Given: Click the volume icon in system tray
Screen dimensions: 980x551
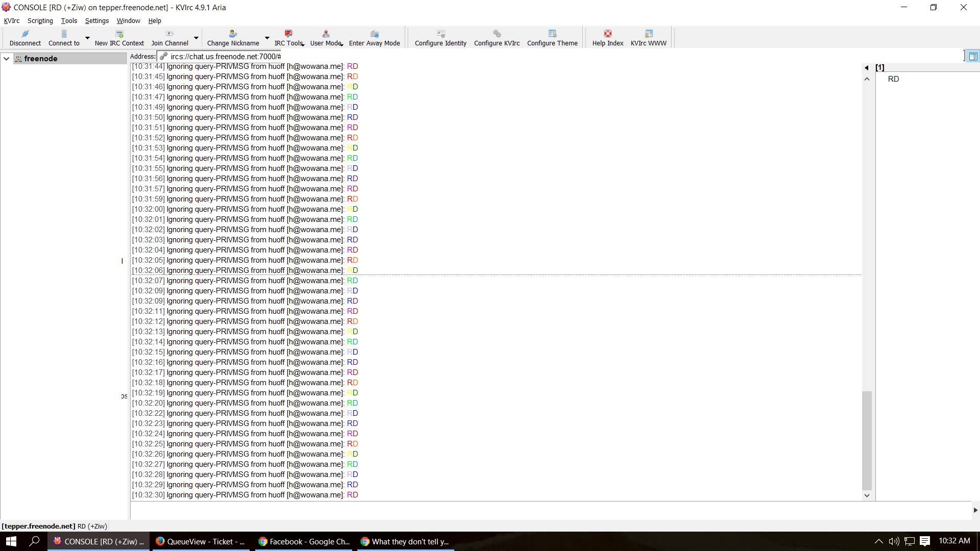Looking at the screenshot, I should (x=894, y=541).
